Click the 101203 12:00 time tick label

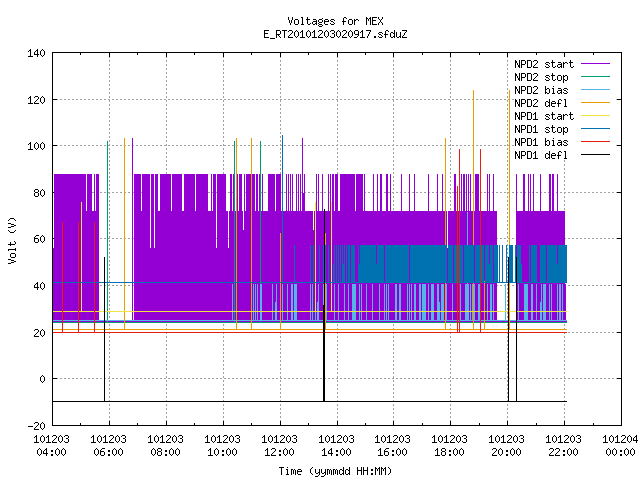click(279, 446)
